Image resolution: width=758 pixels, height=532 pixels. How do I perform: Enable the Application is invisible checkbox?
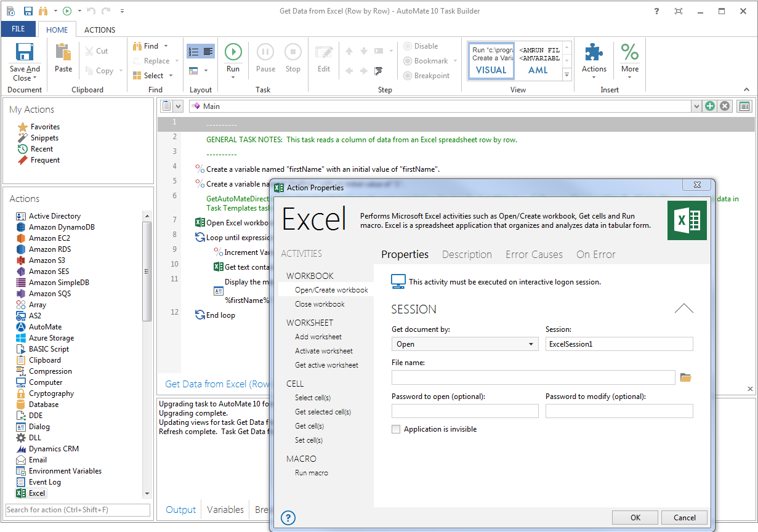[x=396, y=429]
